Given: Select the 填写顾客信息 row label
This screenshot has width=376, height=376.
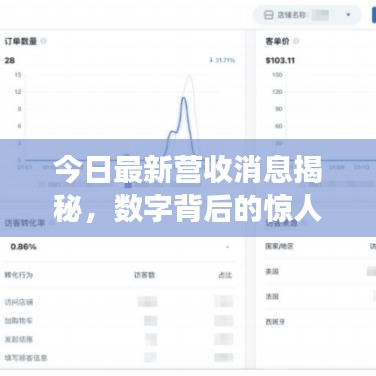Looking at the screenshot, I should click(26, 358).
